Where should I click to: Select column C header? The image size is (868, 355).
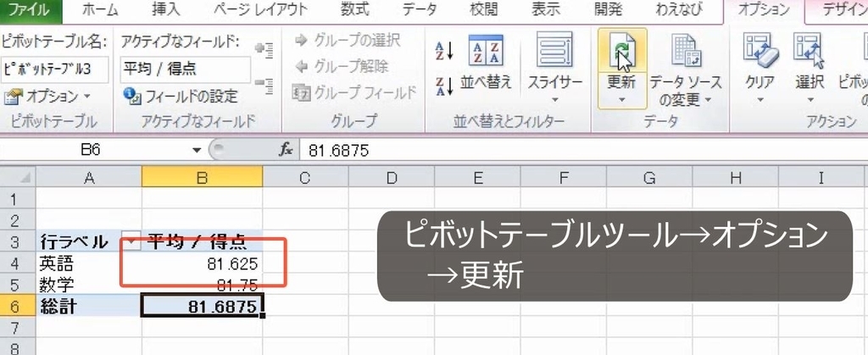pyautogui.click(x=304, y=178)
